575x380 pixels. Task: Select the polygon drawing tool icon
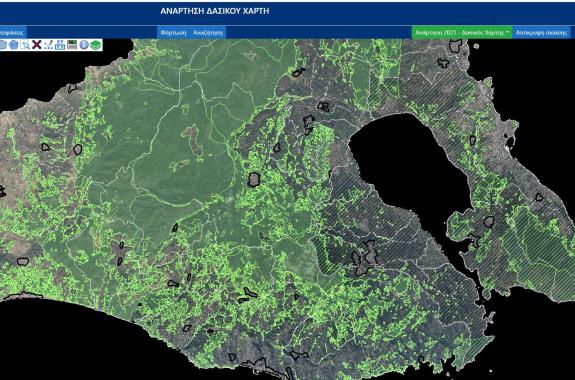3,45
